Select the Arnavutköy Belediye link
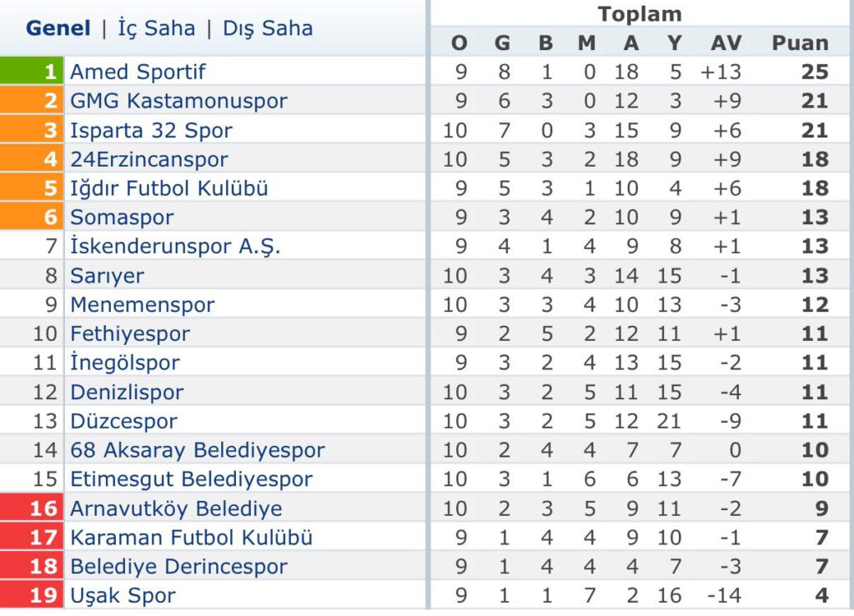The width and height of the screenshot is (854, 616). pos(177,508)
